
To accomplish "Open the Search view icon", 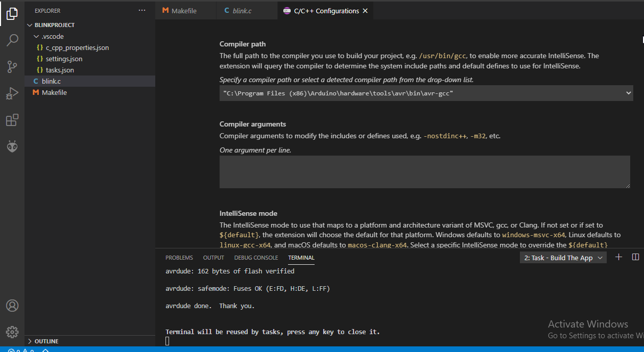I will tap(12, 40).
